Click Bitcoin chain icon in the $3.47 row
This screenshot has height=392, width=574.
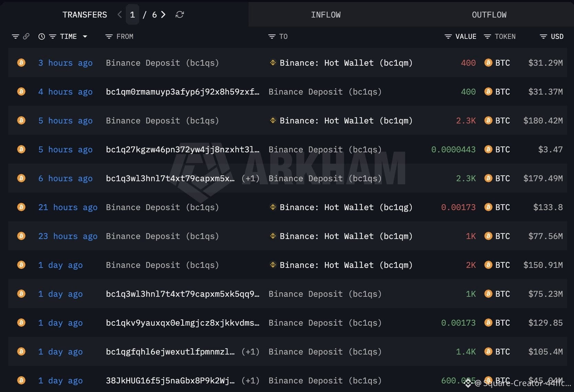click(21, 150)
